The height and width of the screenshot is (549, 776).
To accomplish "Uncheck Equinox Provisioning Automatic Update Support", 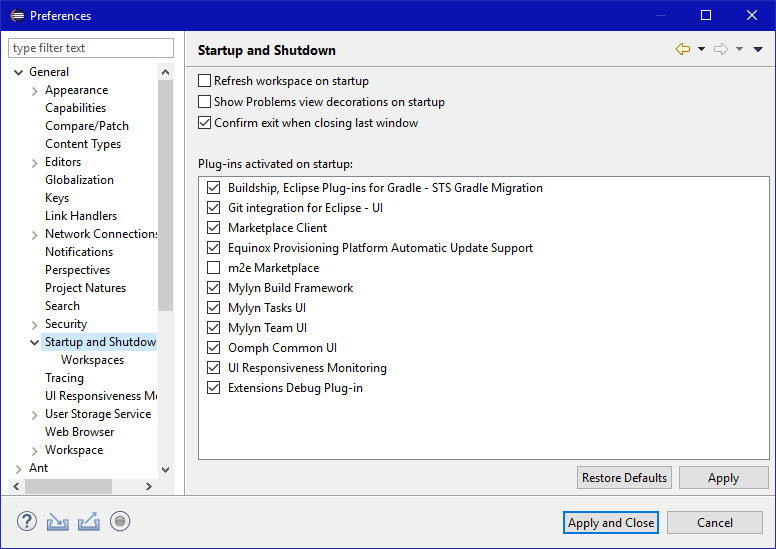I will click(x=213, y=248).
